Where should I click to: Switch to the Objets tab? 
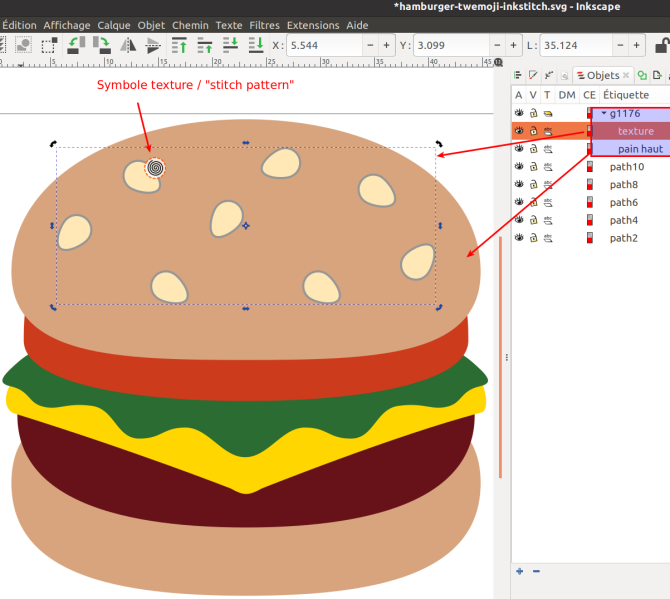[x=603, y=76]
